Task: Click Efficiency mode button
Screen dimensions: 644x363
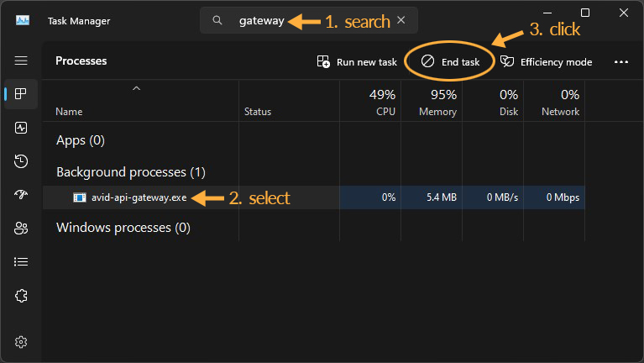Action: (546, 62)
